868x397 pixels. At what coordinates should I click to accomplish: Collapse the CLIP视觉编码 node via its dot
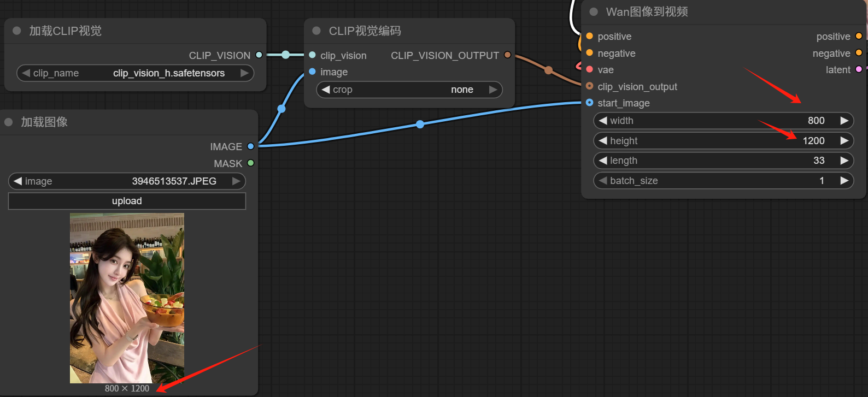pos(316,31)
